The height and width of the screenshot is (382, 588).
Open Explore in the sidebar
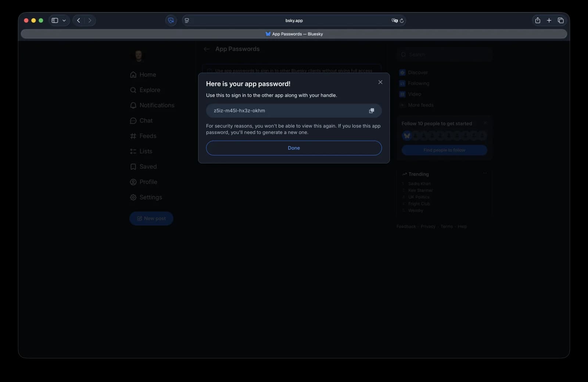click(150, 90)
